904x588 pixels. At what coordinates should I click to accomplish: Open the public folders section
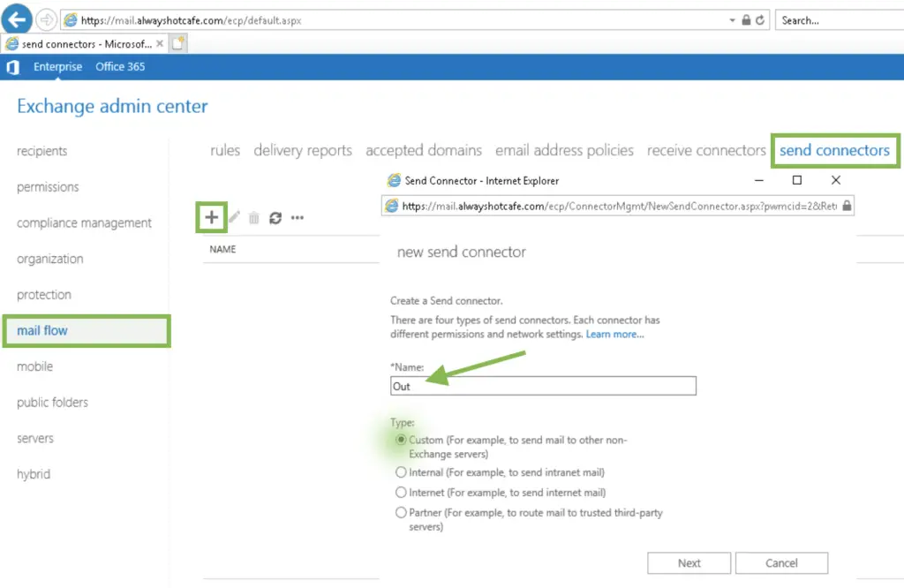click(x=52, y=403)
